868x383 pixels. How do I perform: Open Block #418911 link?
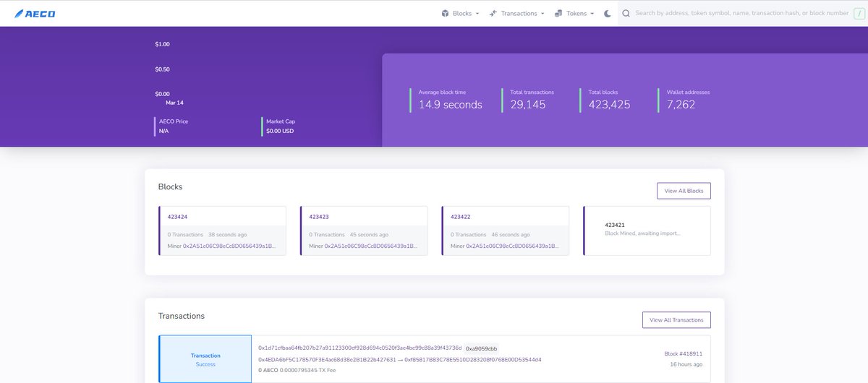click(x=684, y=354)
